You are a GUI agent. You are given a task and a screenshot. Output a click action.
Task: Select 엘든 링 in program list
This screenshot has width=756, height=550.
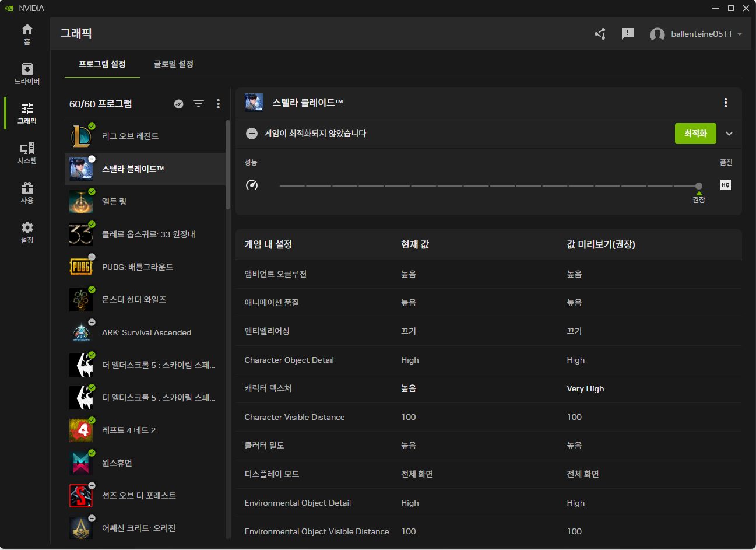145,202
